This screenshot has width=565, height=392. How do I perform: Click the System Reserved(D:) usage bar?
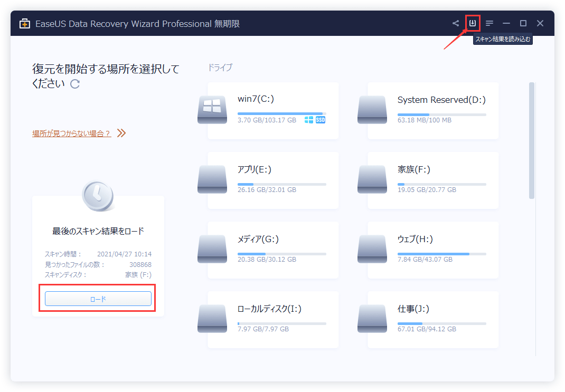[442, 115]
